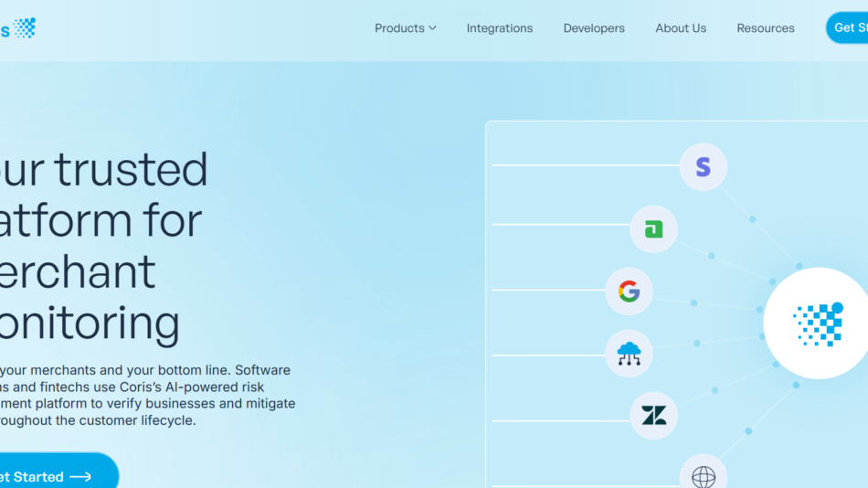Click the hero Get Started button
This screenshot has height=488, width=868.
37,476
